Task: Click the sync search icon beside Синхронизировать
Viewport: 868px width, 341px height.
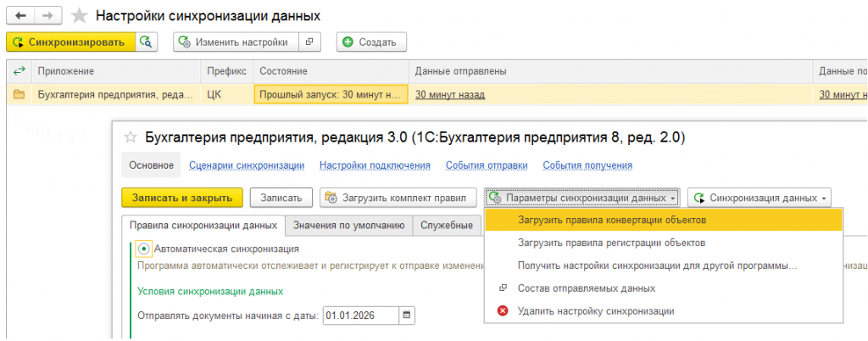Action: tap(147, 42)
